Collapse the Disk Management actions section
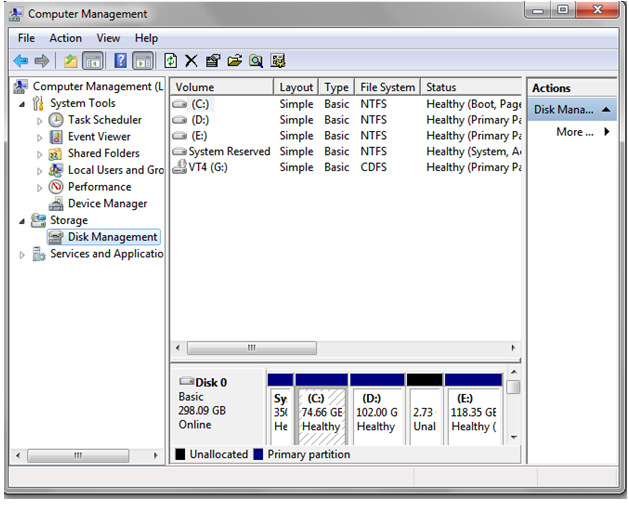 pos(606,110)
